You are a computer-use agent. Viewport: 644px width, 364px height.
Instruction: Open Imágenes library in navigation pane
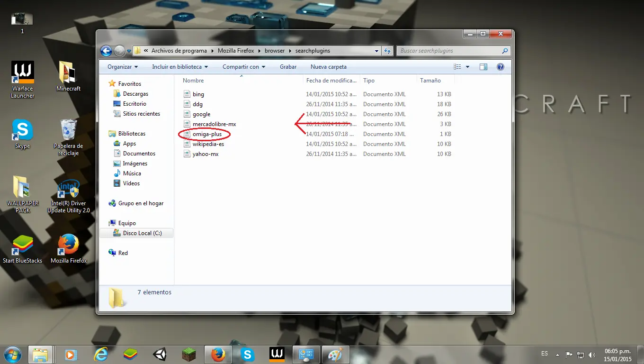pos(135,164)
